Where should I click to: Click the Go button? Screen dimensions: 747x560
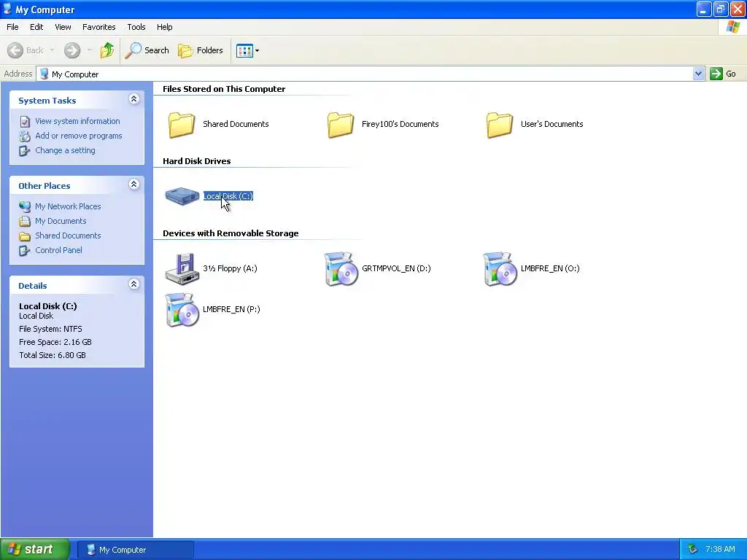[723, 74]
